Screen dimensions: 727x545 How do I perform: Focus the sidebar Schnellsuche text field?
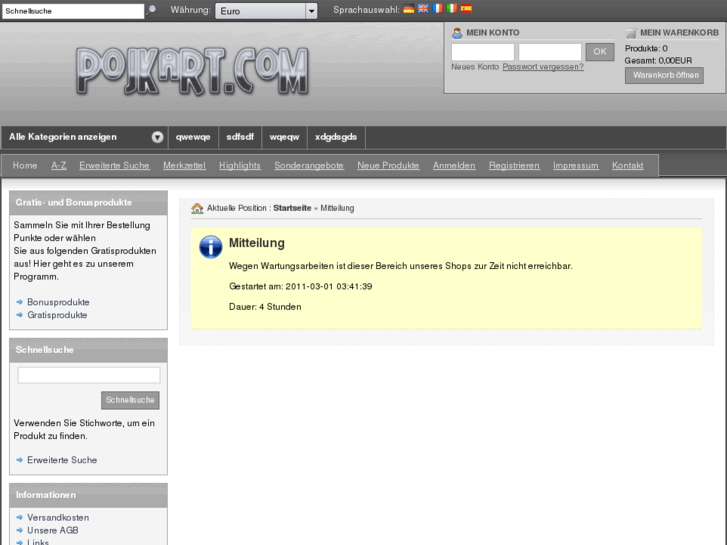pyautogui.click(x=89, y=375)
